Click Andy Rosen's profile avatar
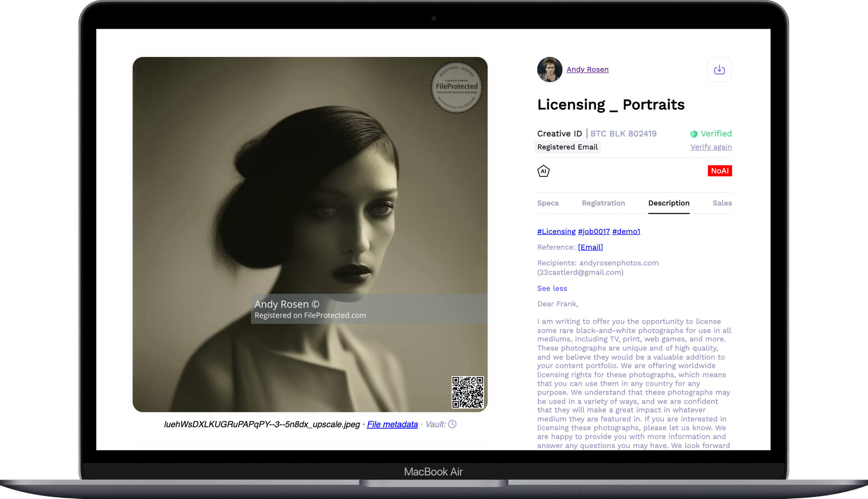The image size is (868, 499). click(549, 69)
